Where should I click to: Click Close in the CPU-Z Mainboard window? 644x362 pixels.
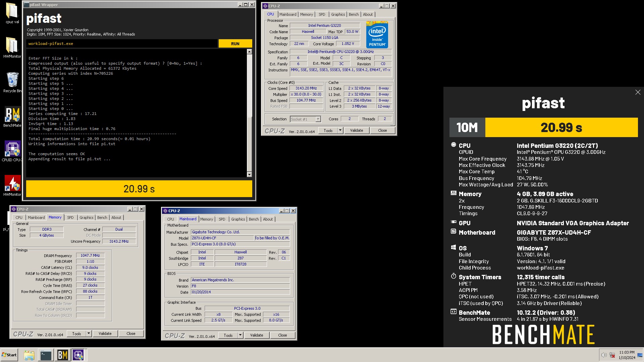pos(282,336)
